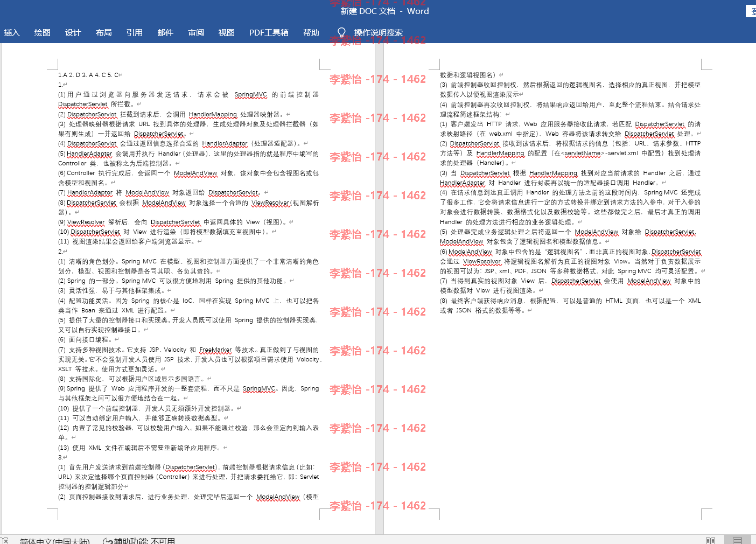The width and height of the screenshot is (756, 544).
Task: Switch to the 布局 tab
Action: coord(104,33)
